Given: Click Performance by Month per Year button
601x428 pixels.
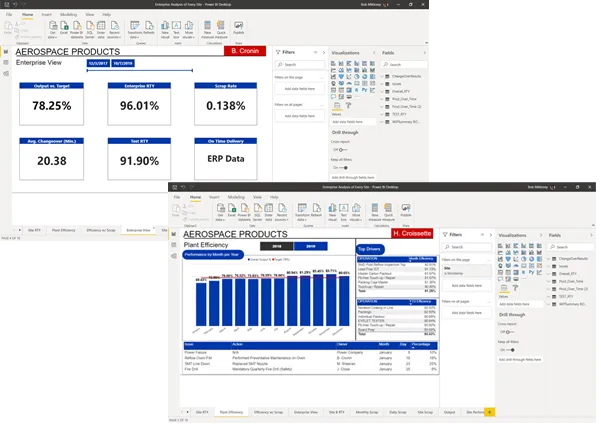Looking at the screenshot, I should [x=212, y=254].
